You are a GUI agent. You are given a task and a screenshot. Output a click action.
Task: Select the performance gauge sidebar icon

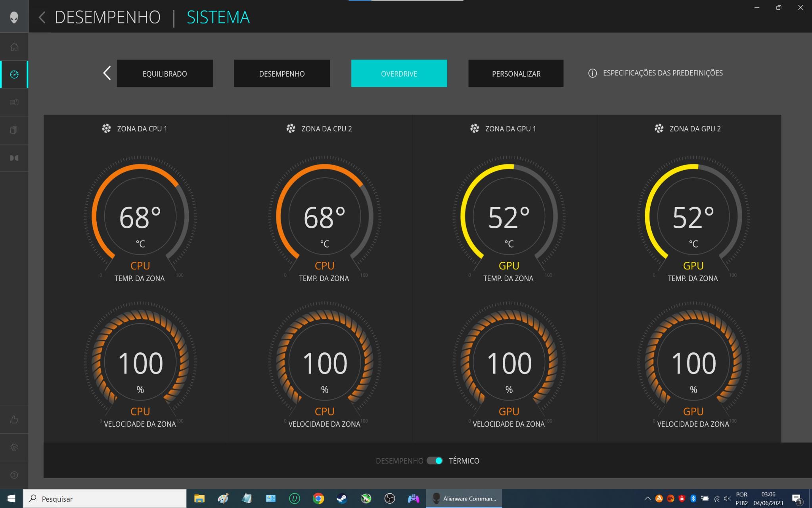pos(14,74)
